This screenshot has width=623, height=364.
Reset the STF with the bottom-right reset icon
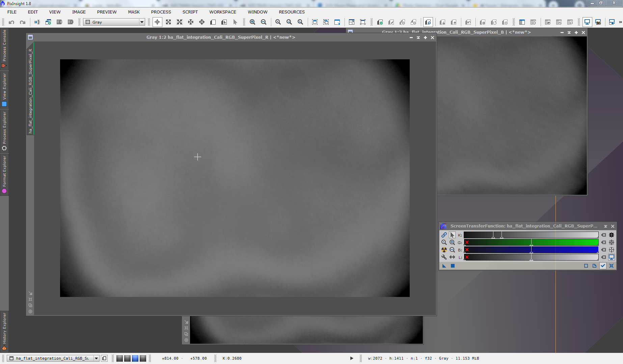[x=611, y=266]
